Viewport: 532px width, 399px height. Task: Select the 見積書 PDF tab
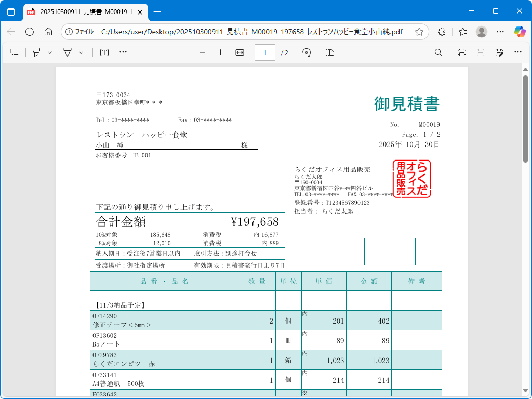pyautogui.click(x=83, y=11)
